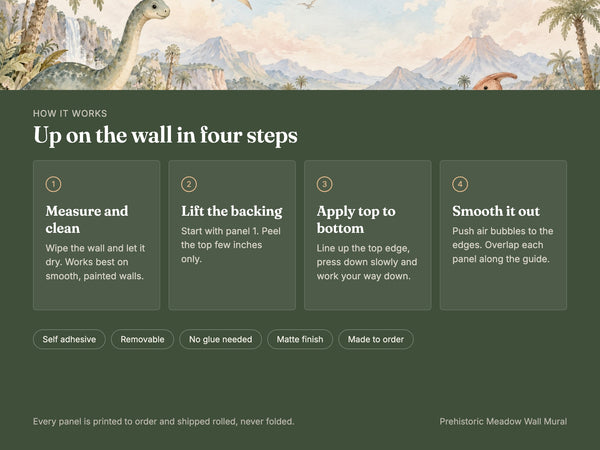Choose the Matte finish tag
The image size is (600, 450).
click(300, 339)
